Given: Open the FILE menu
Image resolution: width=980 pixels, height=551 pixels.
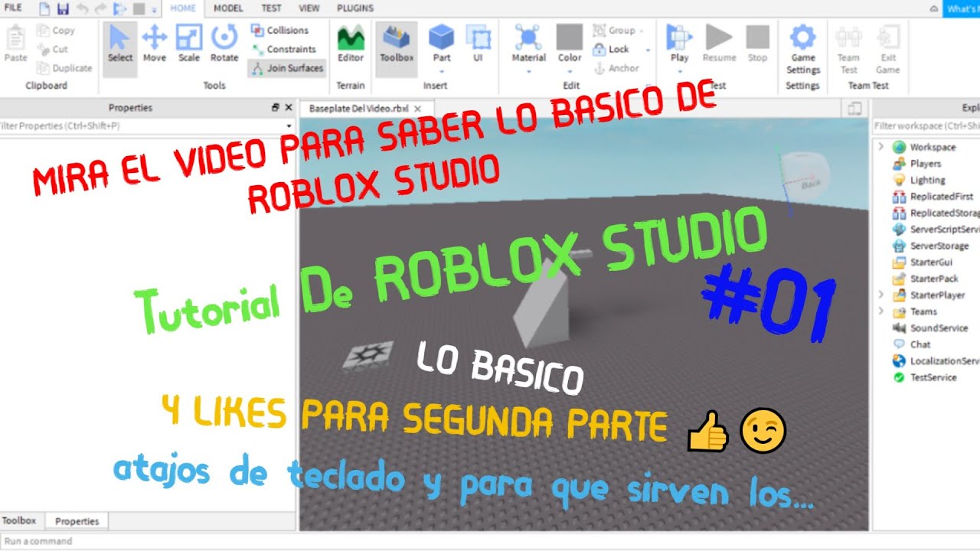Looking at the screenshot, I should pyautogui.click(x=13, y=8).
